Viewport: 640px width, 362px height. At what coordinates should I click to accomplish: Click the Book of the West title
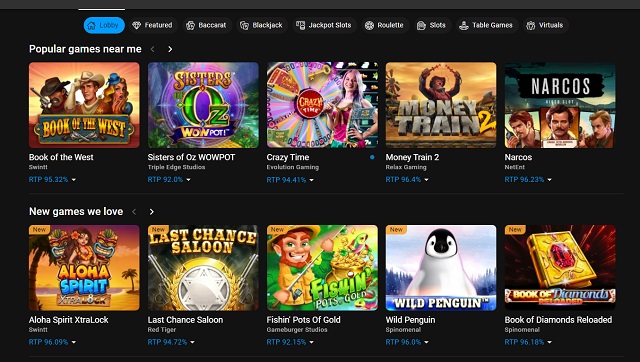tap(61, 157)
